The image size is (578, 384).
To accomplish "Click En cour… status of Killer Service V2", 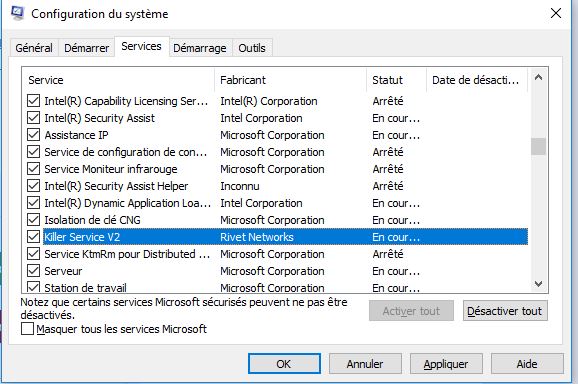I will click(x=396, y=237).
